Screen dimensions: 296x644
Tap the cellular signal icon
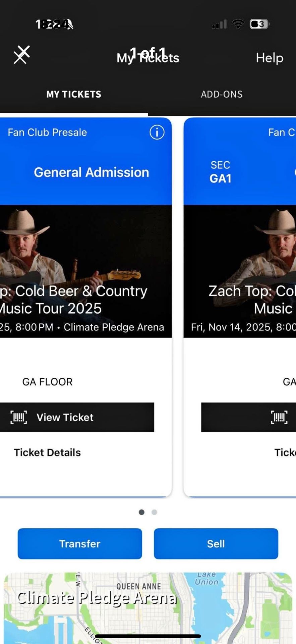pos(219,24)
